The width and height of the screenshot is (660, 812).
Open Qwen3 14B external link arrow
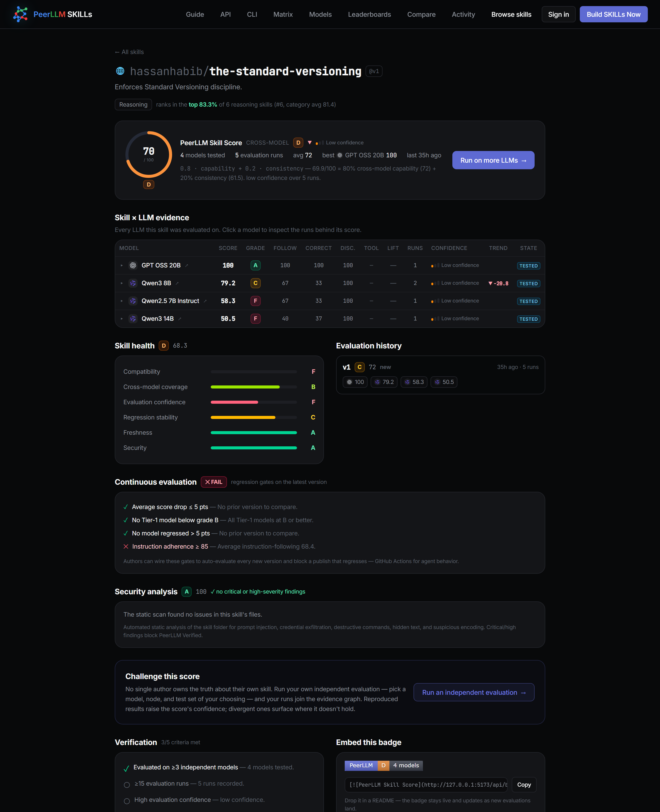(x=180, y=319)
